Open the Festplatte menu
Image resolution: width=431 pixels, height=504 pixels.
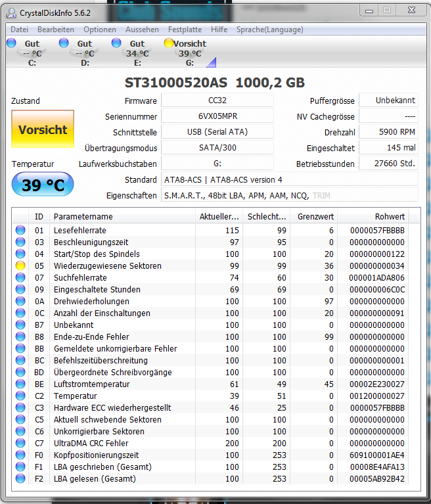pos(185,30)
